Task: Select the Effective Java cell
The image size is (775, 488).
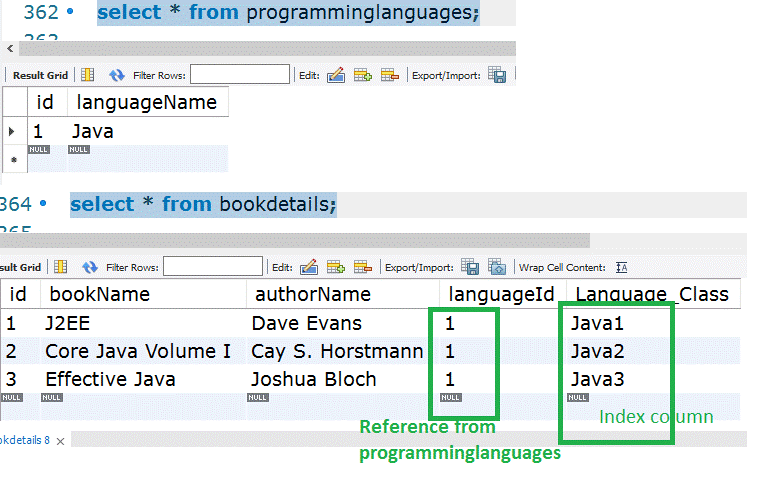Action: tap(143, 379)
